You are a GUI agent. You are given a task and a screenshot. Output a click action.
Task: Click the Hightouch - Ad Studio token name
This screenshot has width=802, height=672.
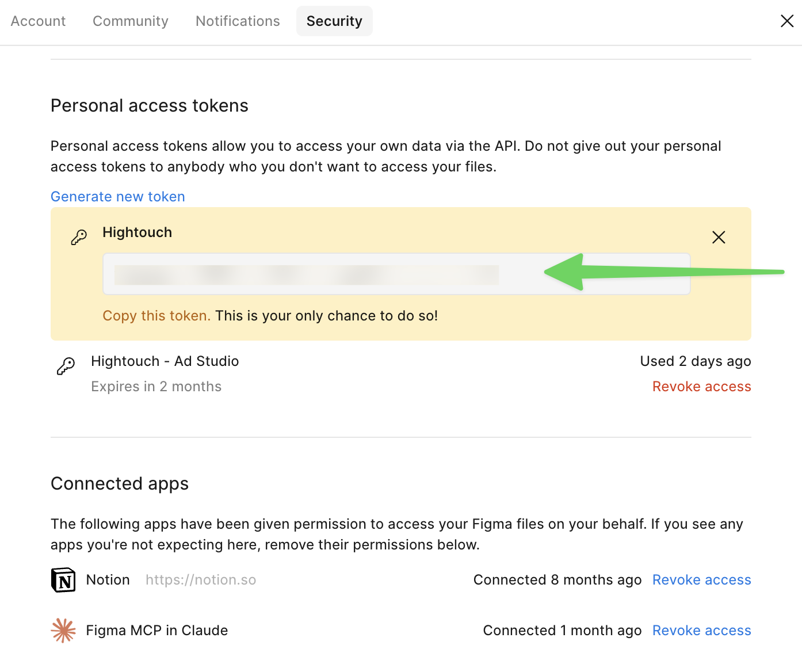pos(165,361)
